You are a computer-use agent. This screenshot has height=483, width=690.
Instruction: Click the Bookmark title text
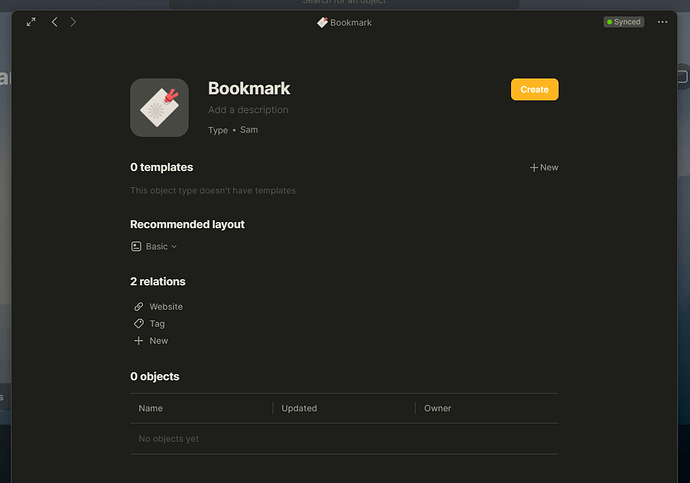coord(249,88)
